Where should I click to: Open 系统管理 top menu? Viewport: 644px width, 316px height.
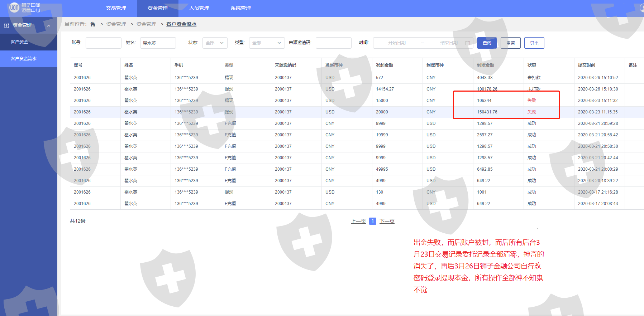click(241, 8)
